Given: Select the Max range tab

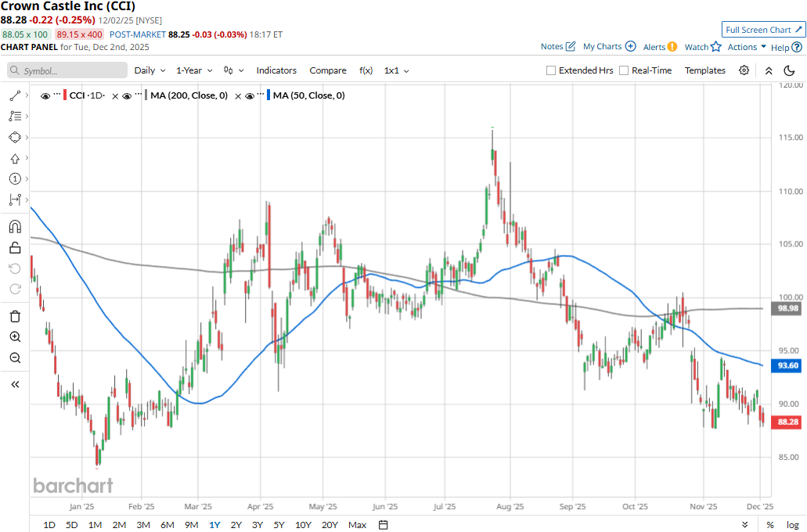Looking at the screenshot, I should tap(357, 525).
